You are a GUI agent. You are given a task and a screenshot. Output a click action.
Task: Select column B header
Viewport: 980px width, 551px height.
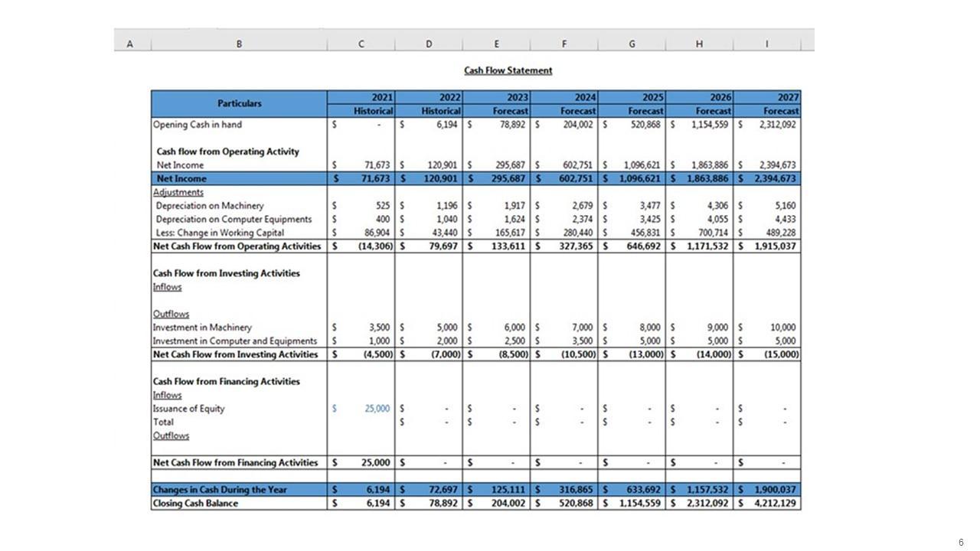[x=239, y=44]
